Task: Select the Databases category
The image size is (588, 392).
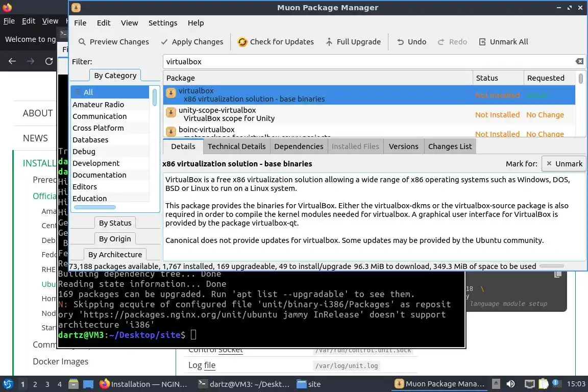Action: click(110, 139)
